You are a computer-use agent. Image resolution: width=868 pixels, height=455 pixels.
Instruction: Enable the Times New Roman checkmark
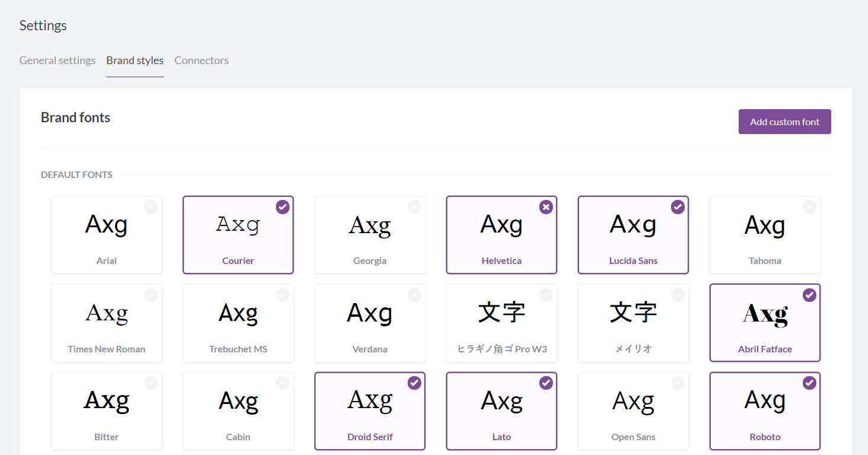[x=151, y=295]
